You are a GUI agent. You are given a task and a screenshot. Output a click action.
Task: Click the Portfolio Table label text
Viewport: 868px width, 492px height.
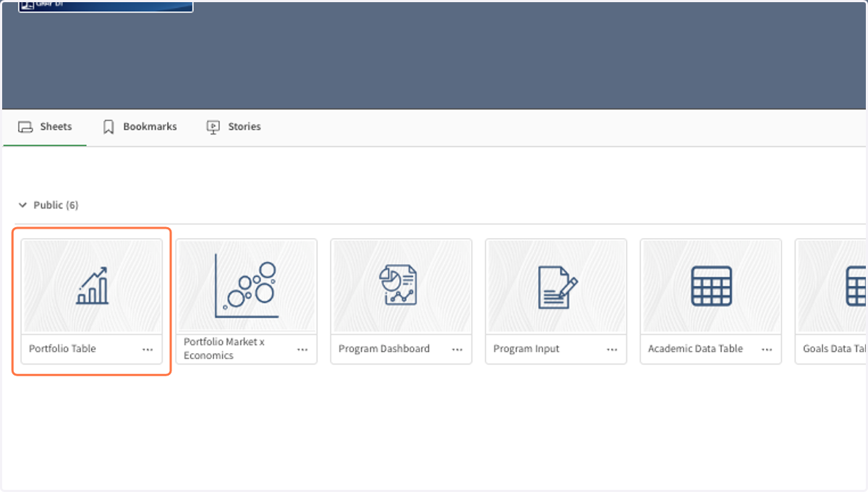(62, 349)
